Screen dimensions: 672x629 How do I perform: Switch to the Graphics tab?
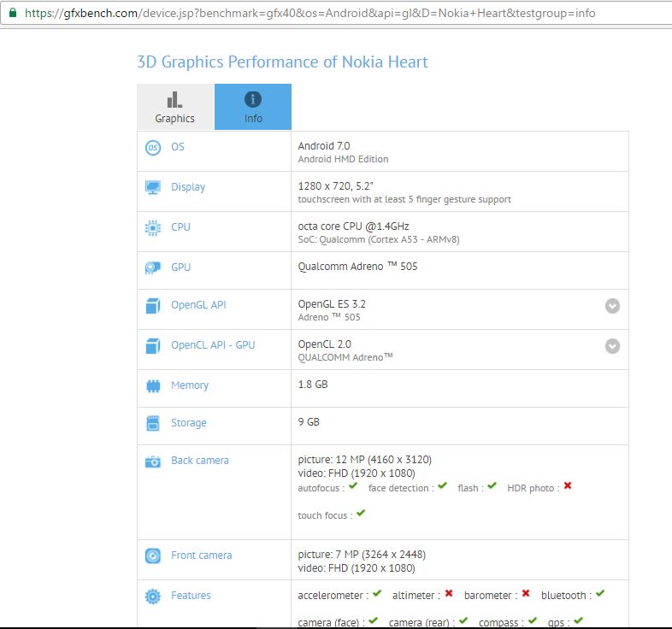pyautogui.click(x=175, y=107)
